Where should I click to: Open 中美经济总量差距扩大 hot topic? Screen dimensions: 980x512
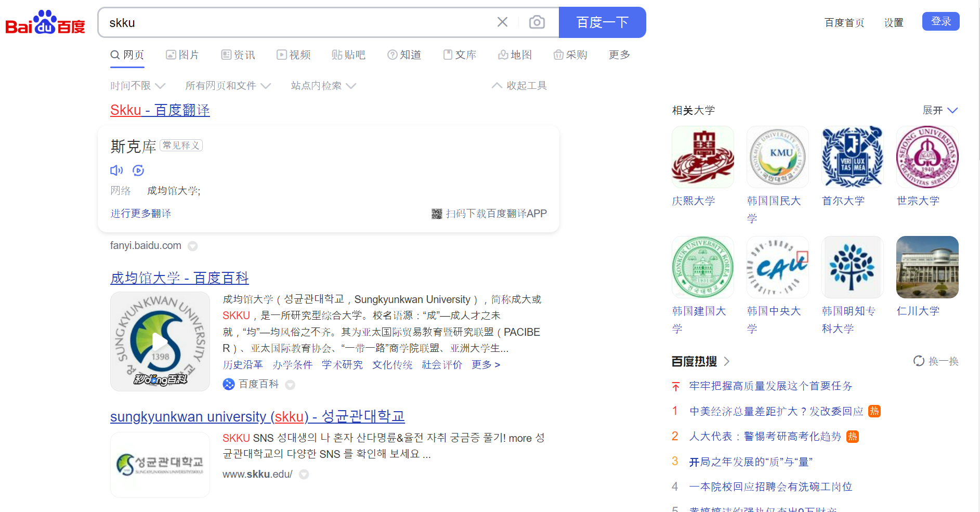click(x=777, y=411)
